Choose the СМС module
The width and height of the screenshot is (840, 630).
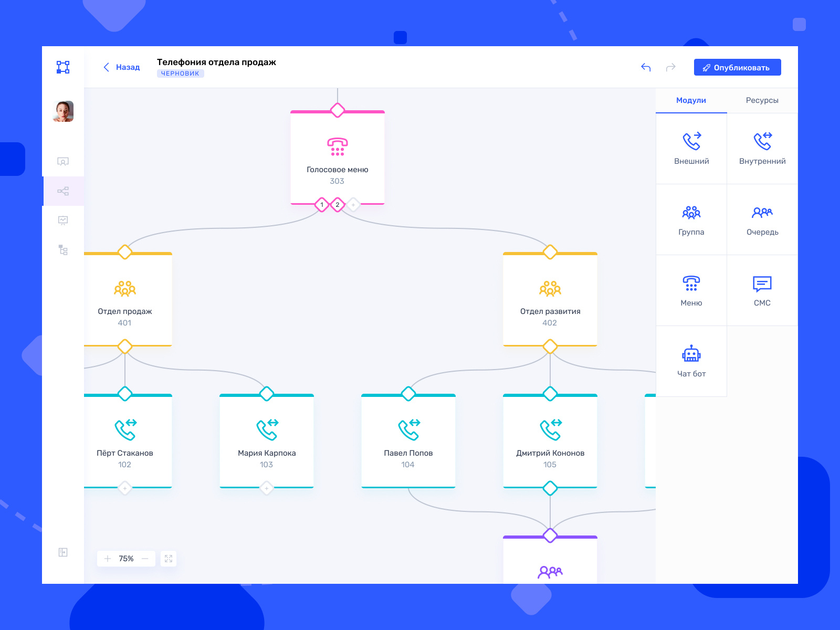(x=762, y=290)
